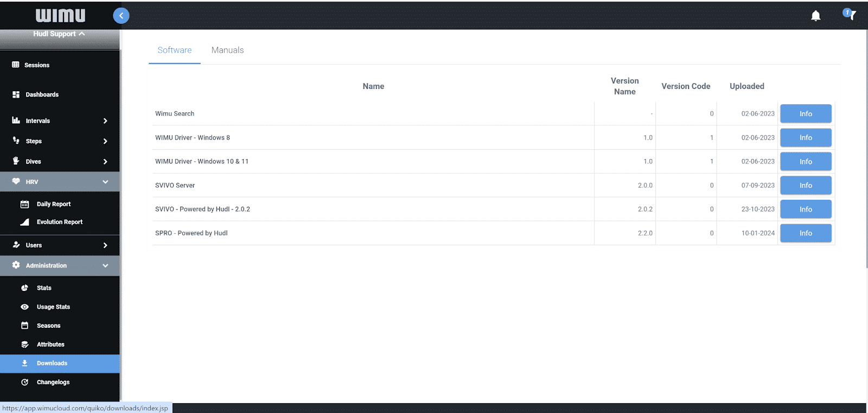868x413 pixels.
Task: Switch to the Manuals tab
Action: 227,50
